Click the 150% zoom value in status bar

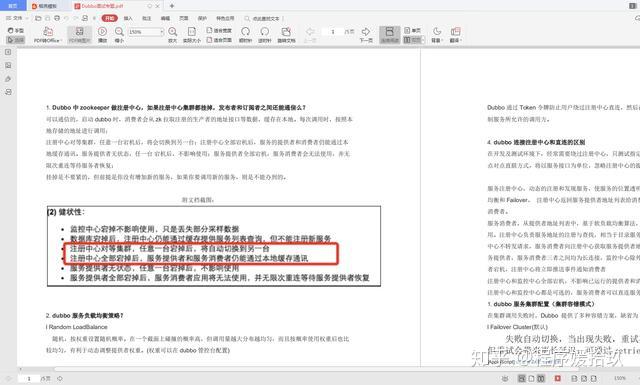[620, 379]
